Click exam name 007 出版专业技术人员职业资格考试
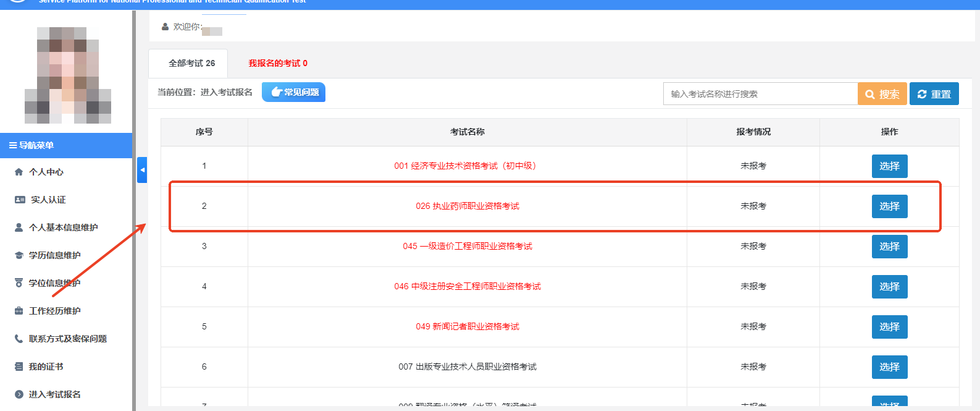Image resolution: width=980 pixels, height=411 pixels. [x=467, y=367]
